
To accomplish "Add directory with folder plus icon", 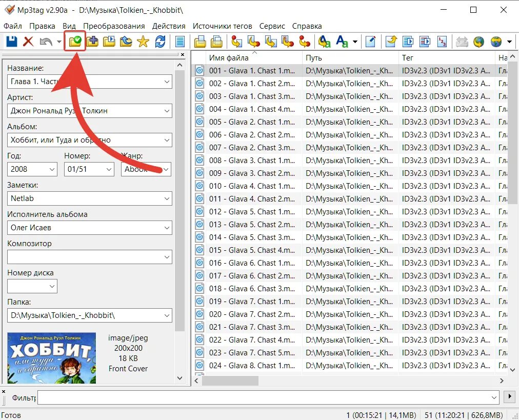I will tap(92, 42).
